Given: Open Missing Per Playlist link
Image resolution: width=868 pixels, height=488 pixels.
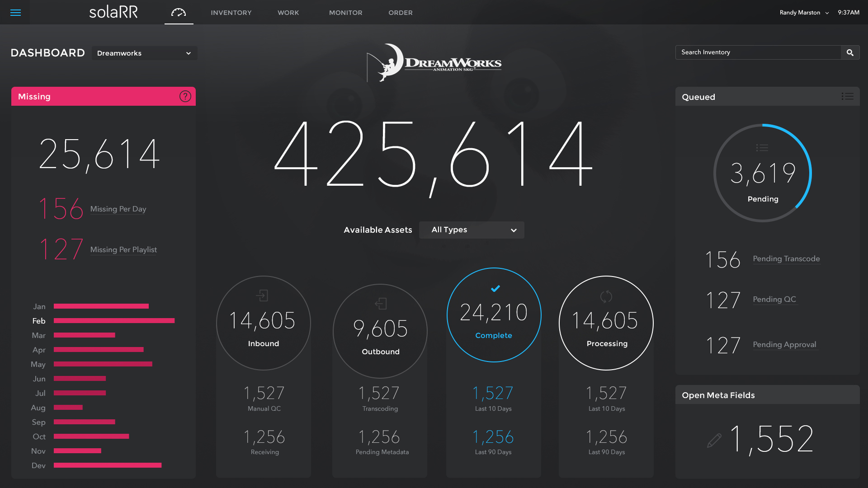Looking at the screenshot, I should point(123,250).
